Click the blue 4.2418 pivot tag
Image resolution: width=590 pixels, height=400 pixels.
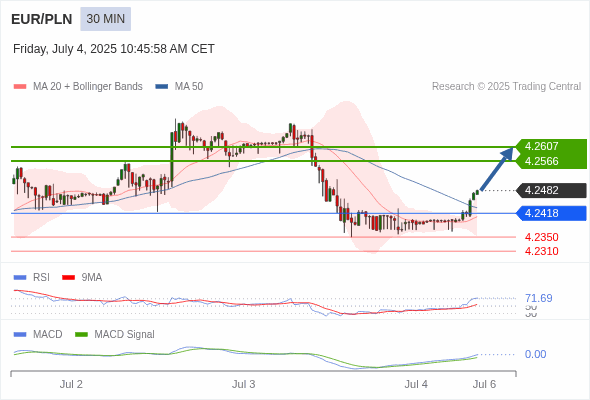[551, 213]
